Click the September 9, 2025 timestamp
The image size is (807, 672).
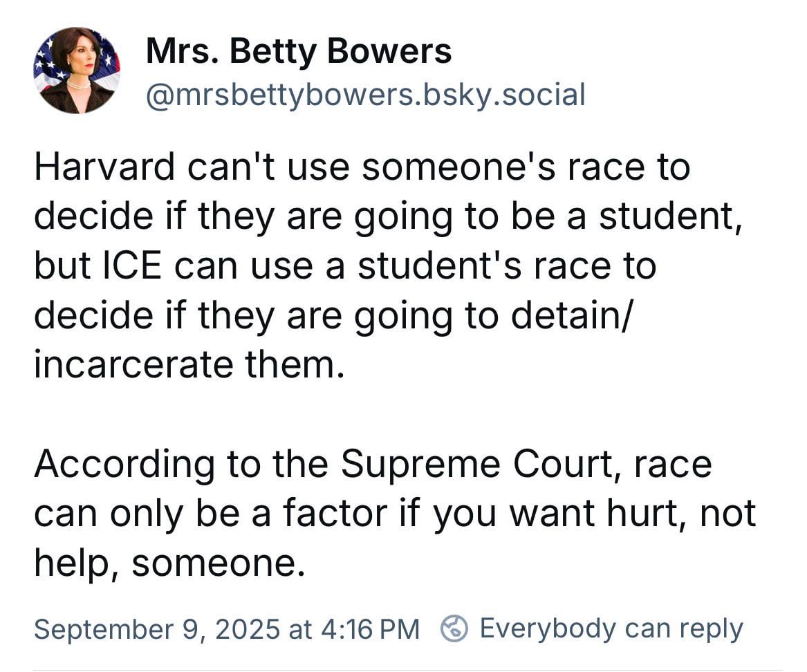click(158, 629)
